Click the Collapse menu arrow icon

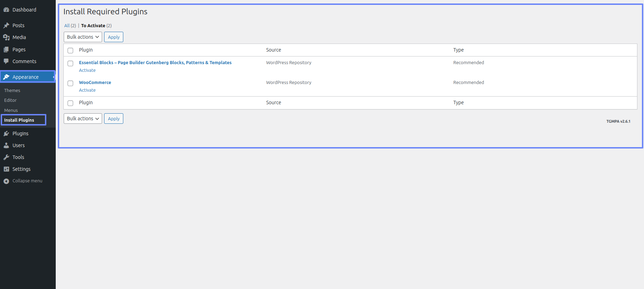click(x=6, y=181)
